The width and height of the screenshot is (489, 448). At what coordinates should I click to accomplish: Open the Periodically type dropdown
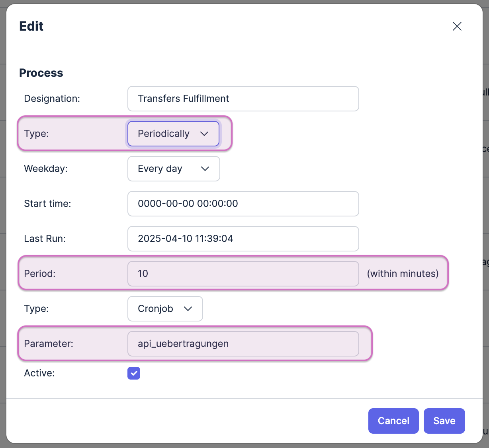pos(173,134)
